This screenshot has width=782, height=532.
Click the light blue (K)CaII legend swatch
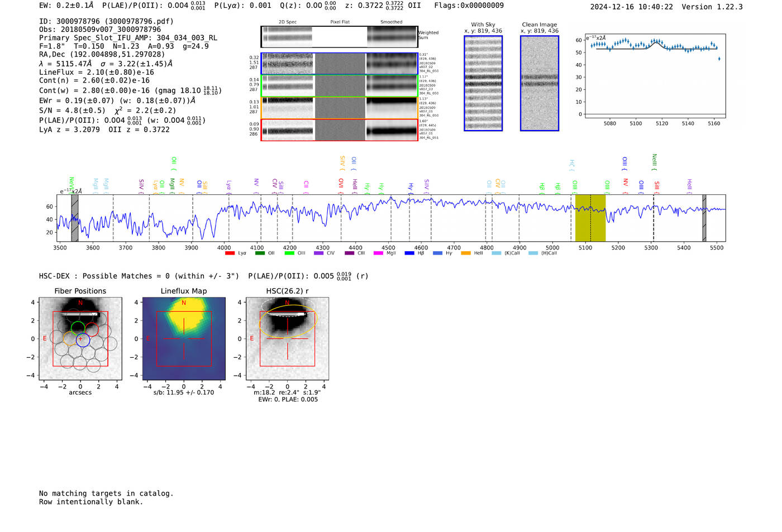497,253
